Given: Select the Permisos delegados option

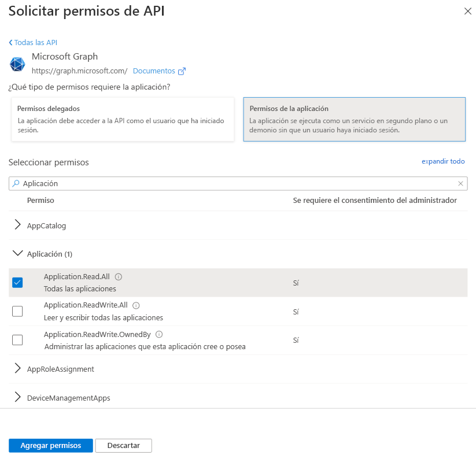Looking at the screenshot, I should (123, 119).
